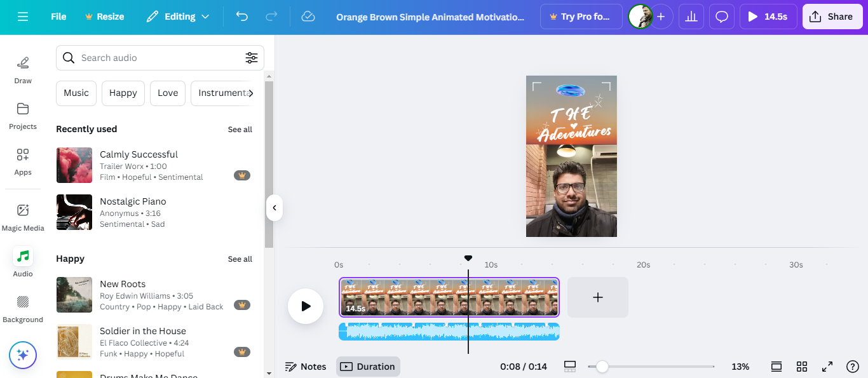Click the design preview on canvas
868x378 pixels.
click(x=571, y=156)
